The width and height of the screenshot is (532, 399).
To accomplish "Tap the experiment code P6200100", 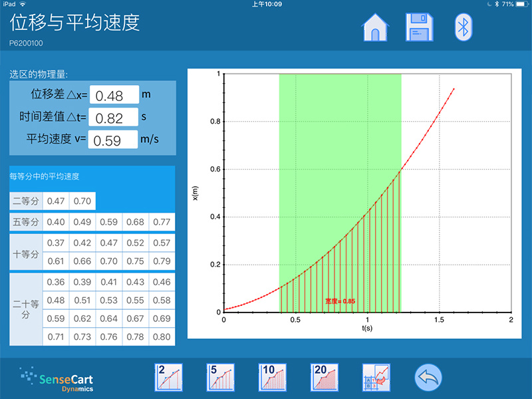I will 26,43.
